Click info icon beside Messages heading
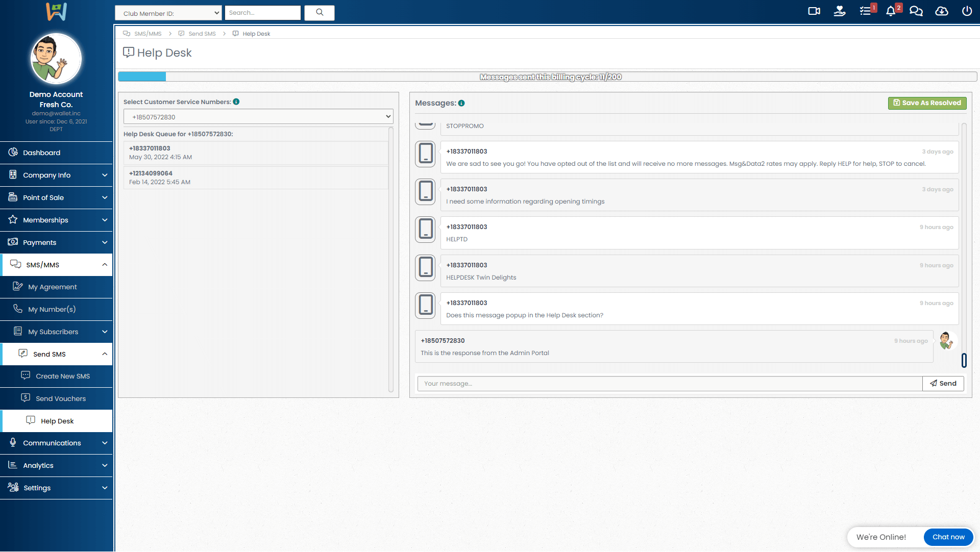Viewport: 980px width, 552px height. tap(461, 103)
